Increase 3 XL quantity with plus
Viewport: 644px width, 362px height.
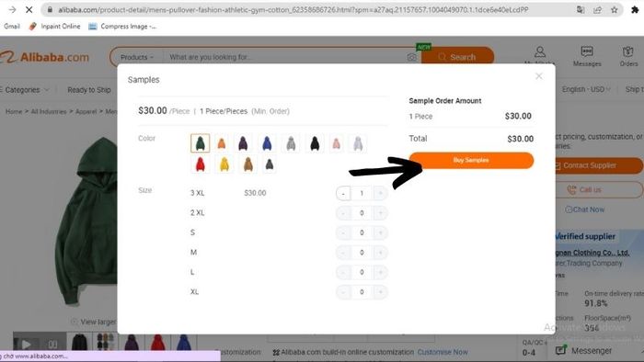380,193
